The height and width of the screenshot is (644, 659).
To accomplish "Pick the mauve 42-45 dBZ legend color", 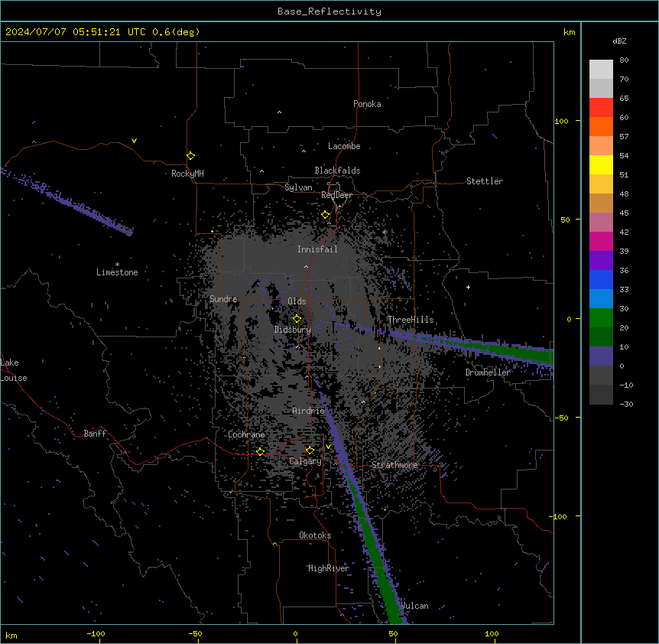I will tap(601, 223).
